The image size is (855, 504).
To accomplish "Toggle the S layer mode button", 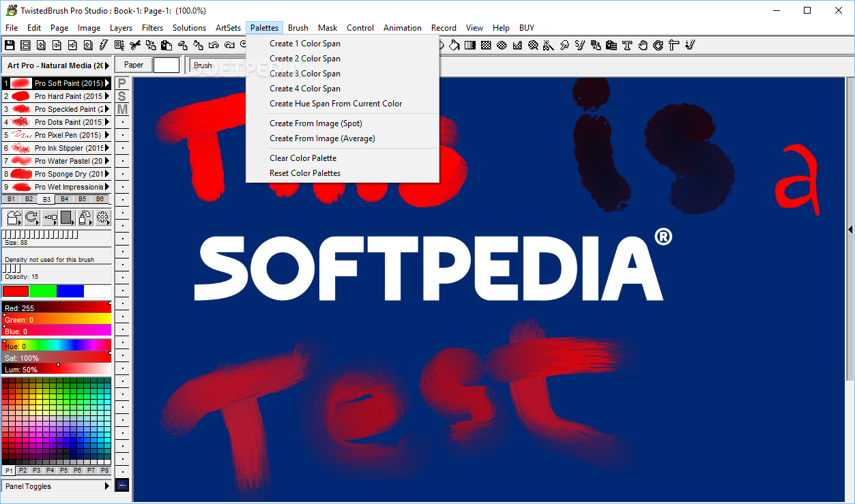I will pos(122,96).
